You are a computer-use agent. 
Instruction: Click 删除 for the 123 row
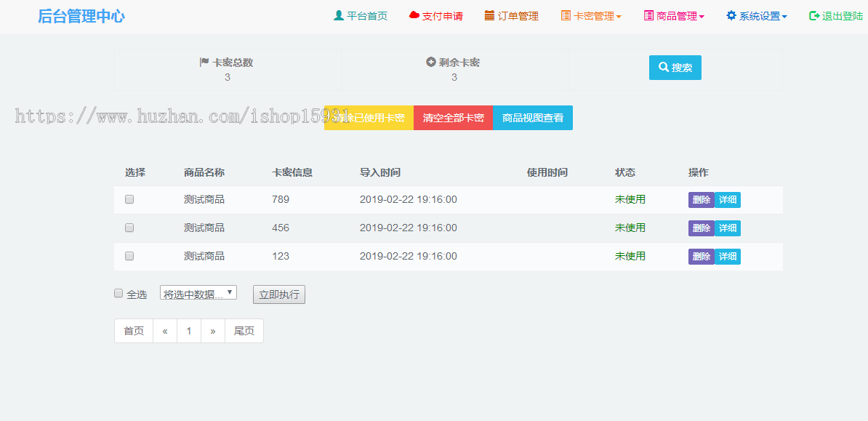click(702, 257)
